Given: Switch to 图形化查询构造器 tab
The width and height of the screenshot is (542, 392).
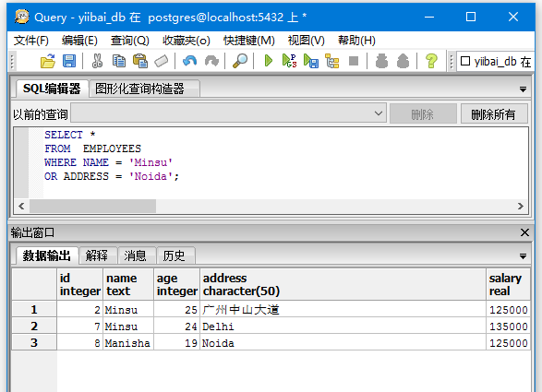Looking at the screenshot, I should pyautogui.click(x=139, y=89).
